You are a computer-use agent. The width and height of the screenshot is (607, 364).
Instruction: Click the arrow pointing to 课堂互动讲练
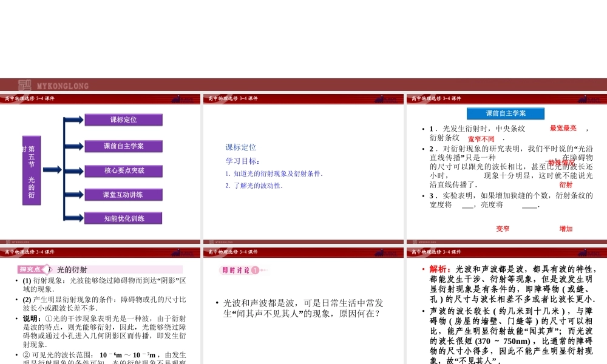[73, 195]
